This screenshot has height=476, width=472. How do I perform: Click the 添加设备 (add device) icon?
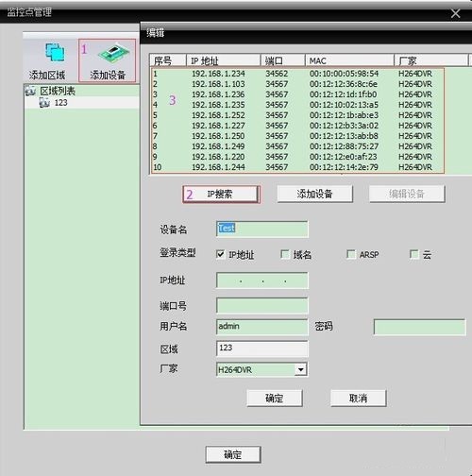[113, 53]
